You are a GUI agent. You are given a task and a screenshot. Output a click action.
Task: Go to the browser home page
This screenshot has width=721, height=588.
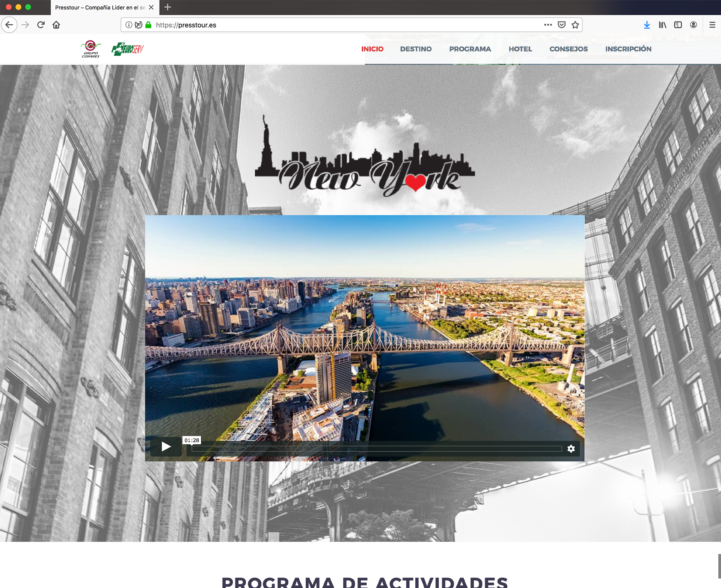click(x=56, y=25)
